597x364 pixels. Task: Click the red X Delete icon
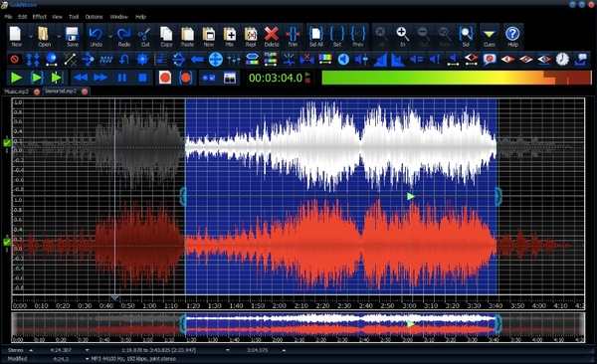[x=272, y=34]
